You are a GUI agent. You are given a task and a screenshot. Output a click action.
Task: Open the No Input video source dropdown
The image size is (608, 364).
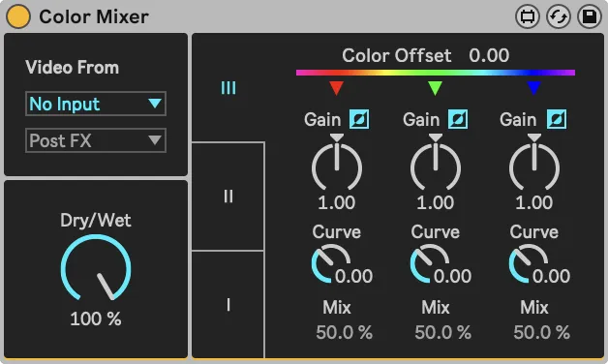pyautogui.click(x=96, y=104)
